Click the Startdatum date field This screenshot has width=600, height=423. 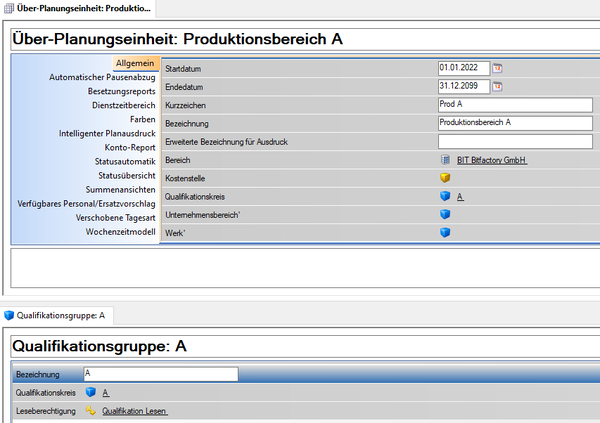click(x=463, y=68)
